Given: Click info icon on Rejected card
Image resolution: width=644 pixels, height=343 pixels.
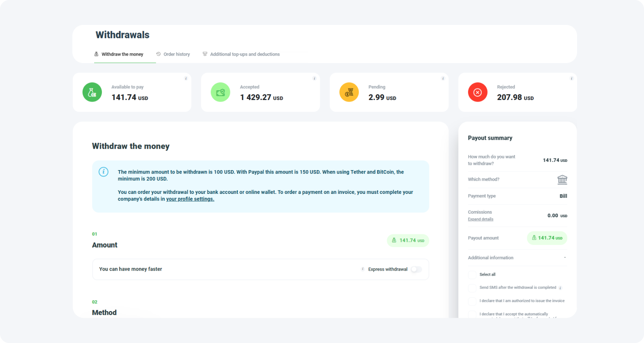Looking at the screenshot, I should pyautogui.click(x=571, y=79).
